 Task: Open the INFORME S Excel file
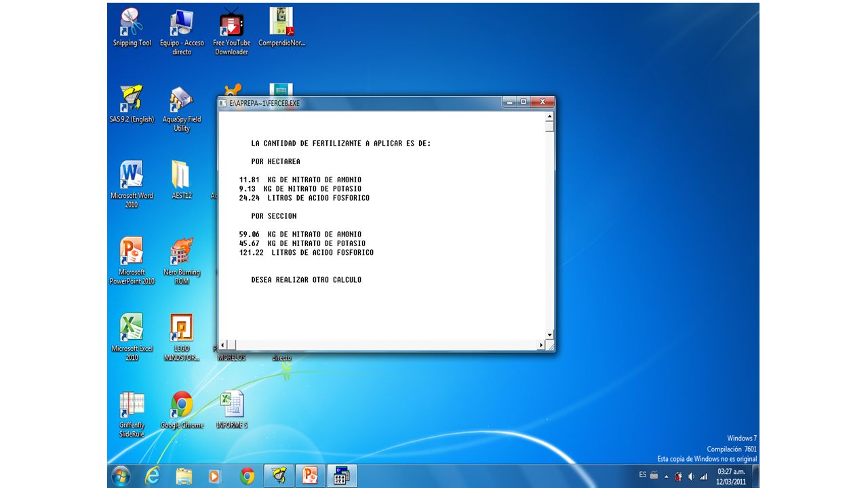tap(232, 409)
